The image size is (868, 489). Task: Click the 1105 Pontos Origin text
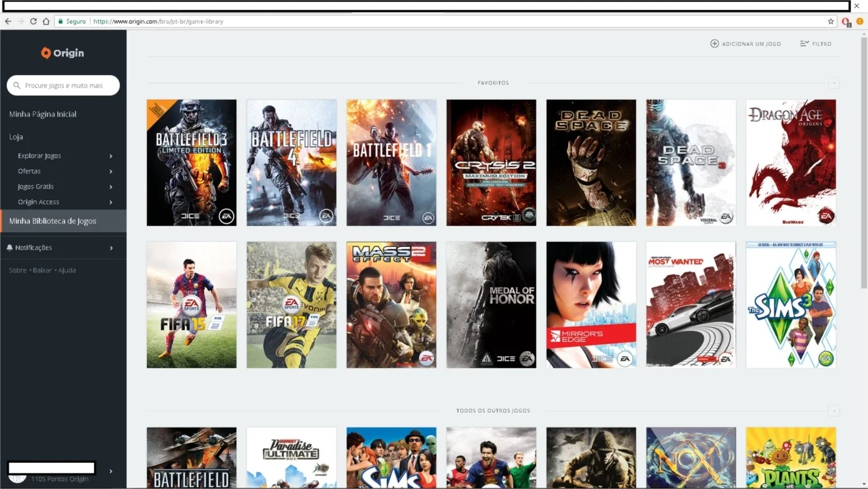point(60,479)
